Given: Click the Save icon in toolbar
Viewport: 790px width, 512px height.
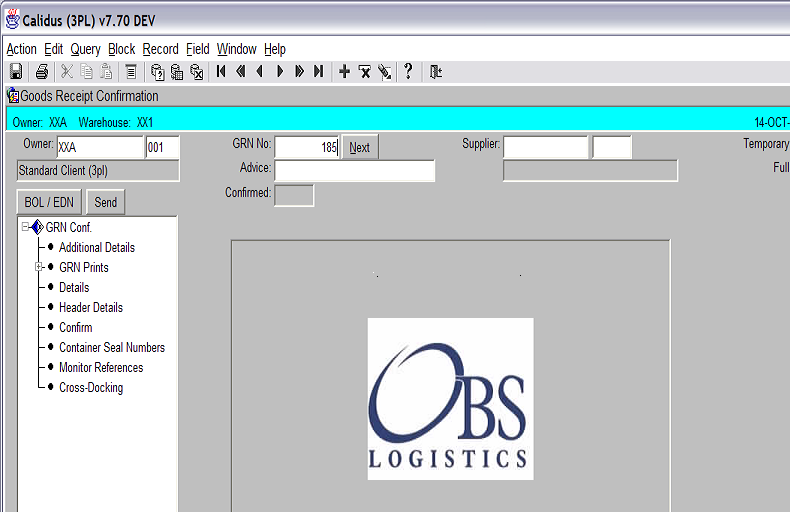Looking at the screenshot, I should 16,72.
